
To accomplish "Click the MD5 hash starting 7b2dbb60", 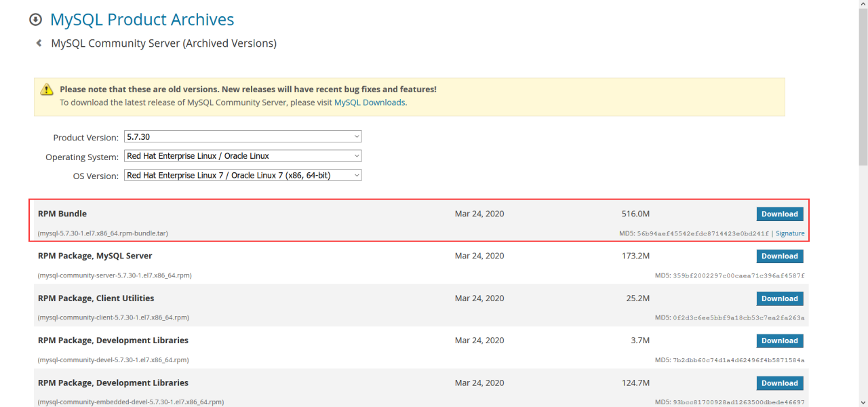I will pyautogui.click(x=739, y=360).
